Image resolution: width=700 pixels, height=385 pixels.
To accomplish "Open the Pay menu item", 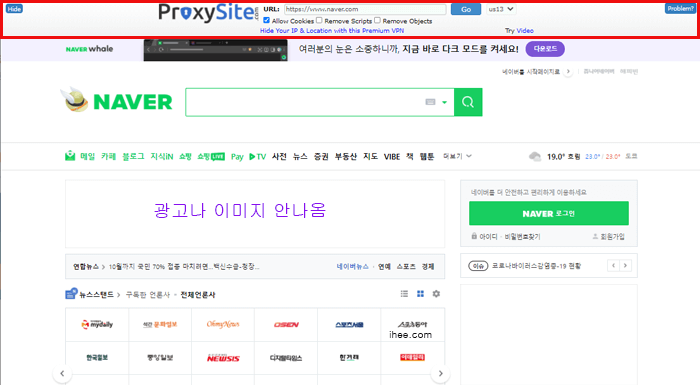I will tap(237, 157).
